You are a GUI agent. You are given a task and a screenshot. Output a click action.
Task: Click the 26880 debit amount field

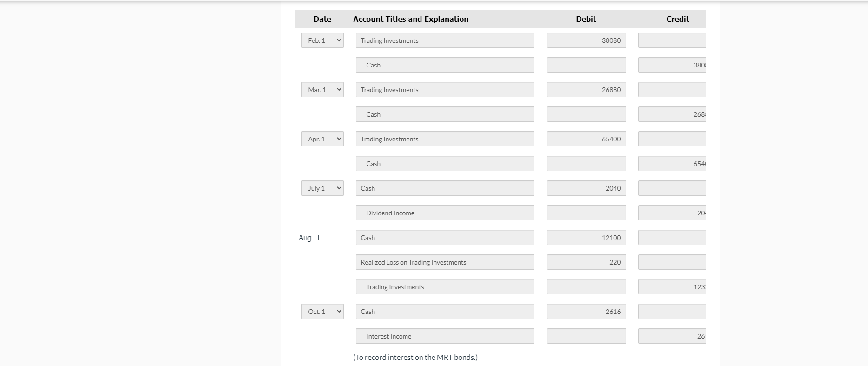[586, 89]
